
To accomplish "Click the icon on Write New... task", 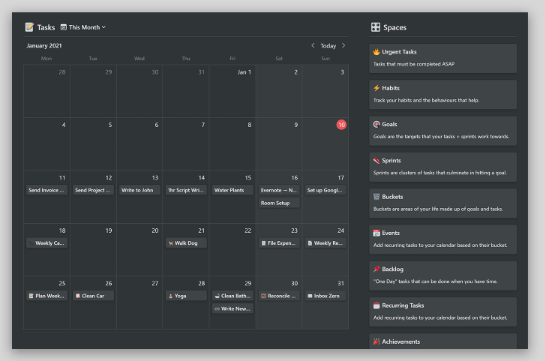I will 217,309.
